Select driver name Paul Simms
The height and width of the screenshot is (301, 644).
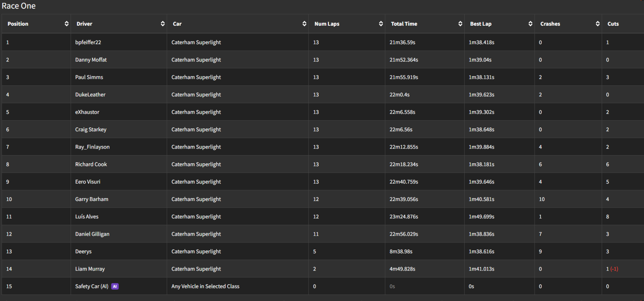tap(89, 77)
